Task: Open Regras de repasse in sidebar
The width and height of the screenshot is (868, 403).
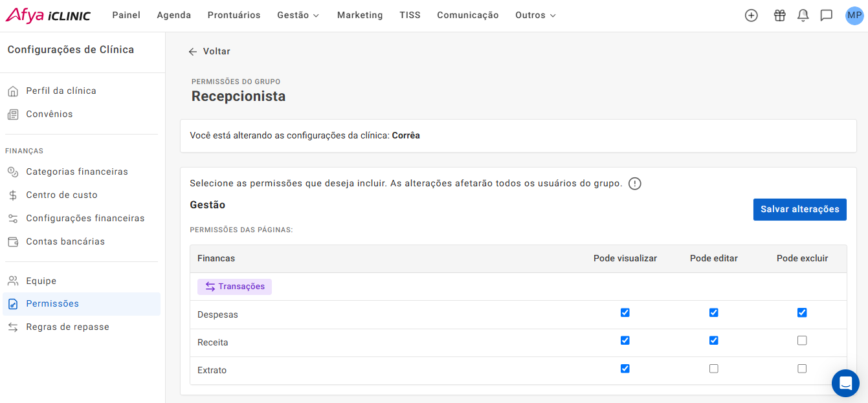Action: pos(67,327)
